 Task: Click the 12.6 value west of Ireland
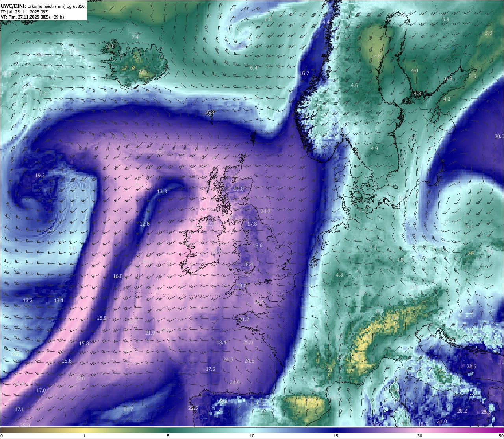145,224
